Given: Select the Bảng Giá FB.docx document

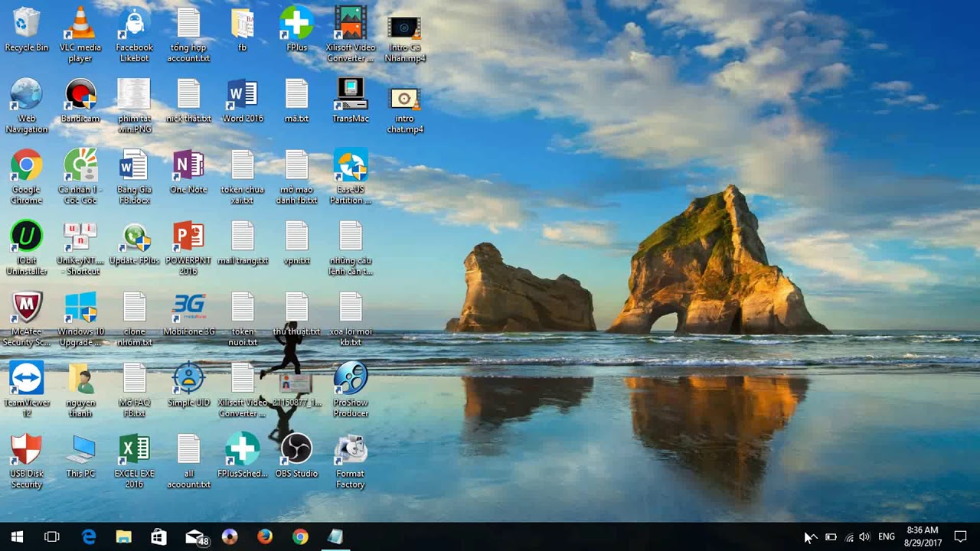Looking at the screenshot, I should point(134,177).
